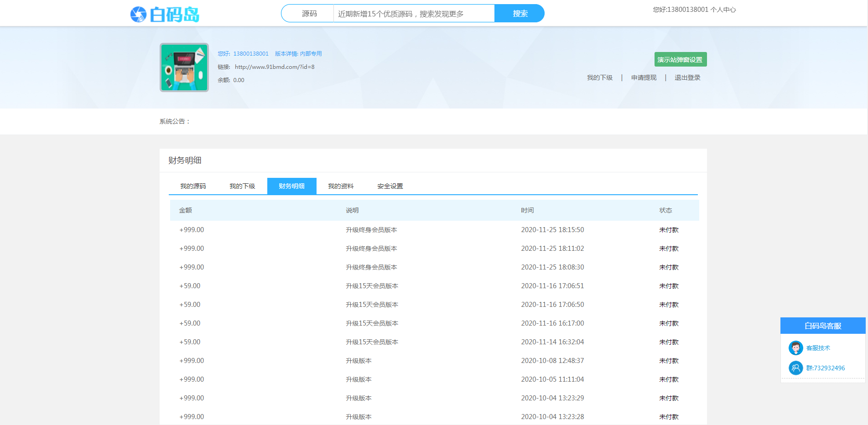
Task: Select the 财务明细 tab
Action: point(291,186)
